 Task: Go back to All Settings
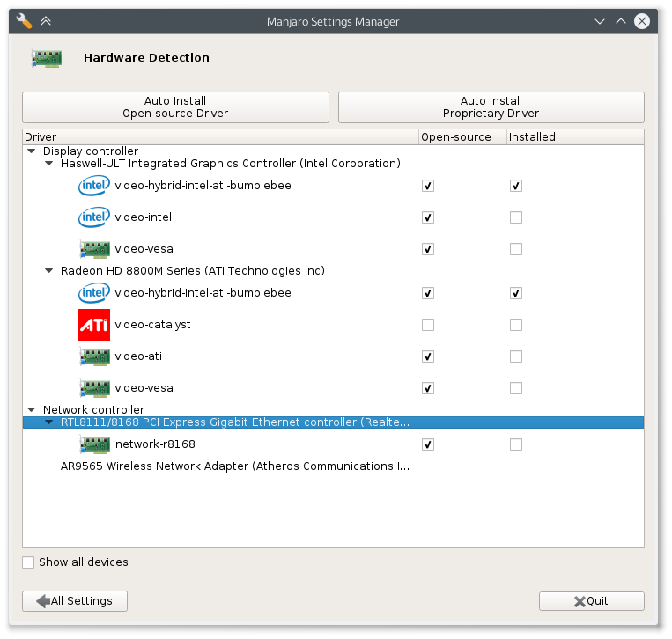(x=75, y=601)
